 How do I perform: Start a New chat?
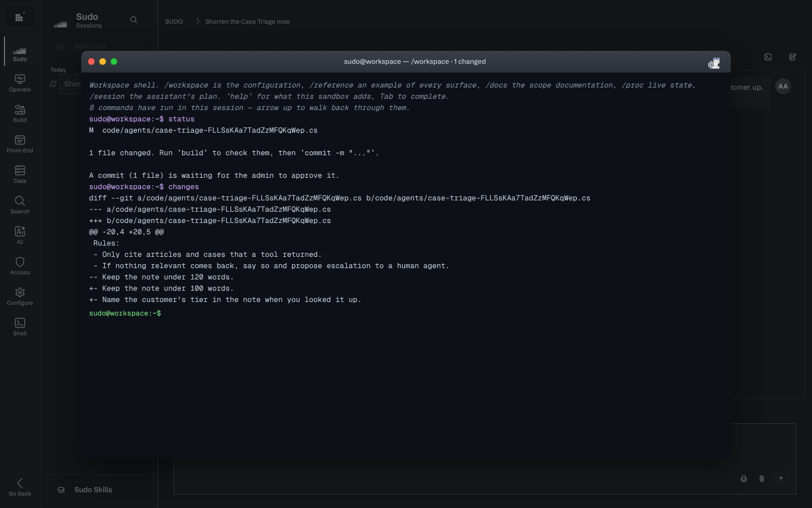(82, 46)
